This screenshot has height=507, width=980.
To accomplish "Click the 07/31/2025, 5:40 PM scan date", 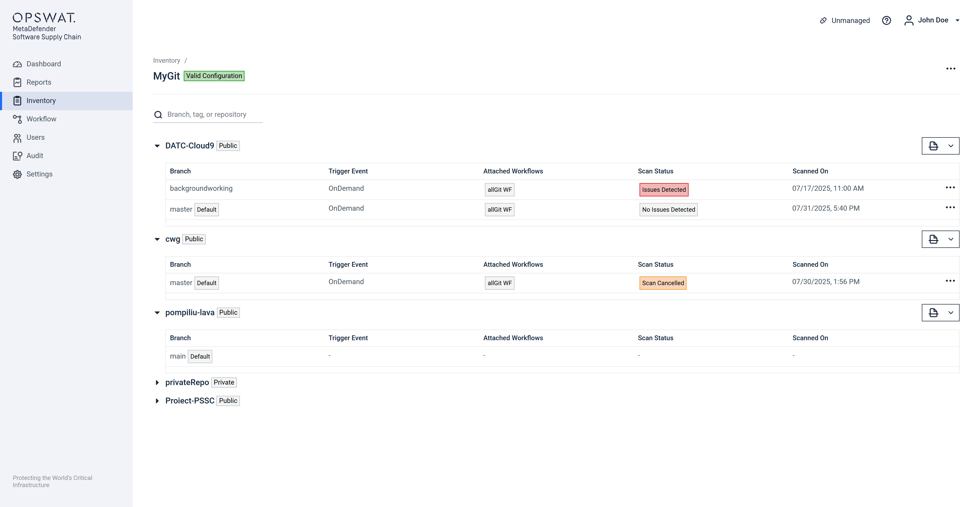I will coord(826,208).
